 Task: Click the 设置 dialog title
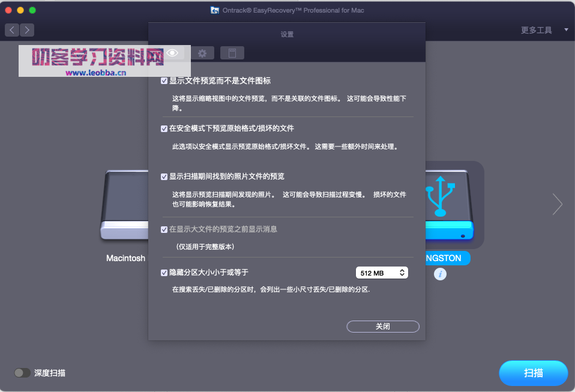(x=287, y=34)
